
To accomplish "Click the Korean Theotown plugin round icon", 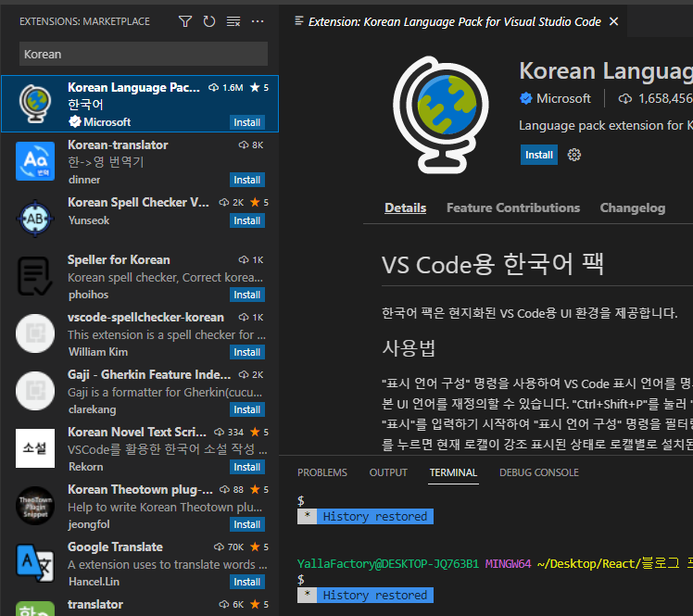I will coord(35,506).
